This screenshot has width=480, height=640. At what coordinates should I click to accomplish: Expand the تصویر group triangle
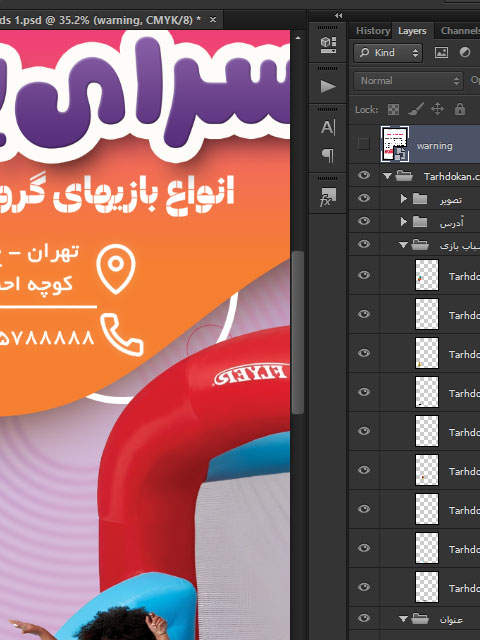[404, 199]
